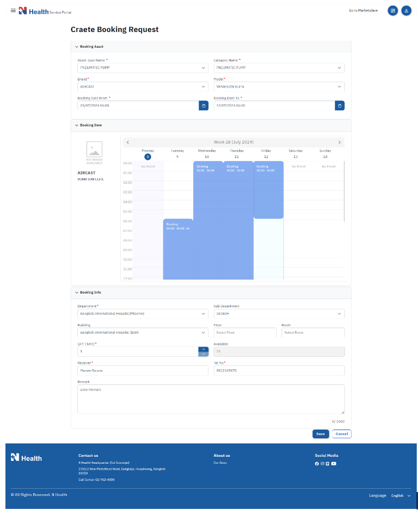Open the YouTube social media icon
This screenshot has width=420, height=510.
pos(334,464)
